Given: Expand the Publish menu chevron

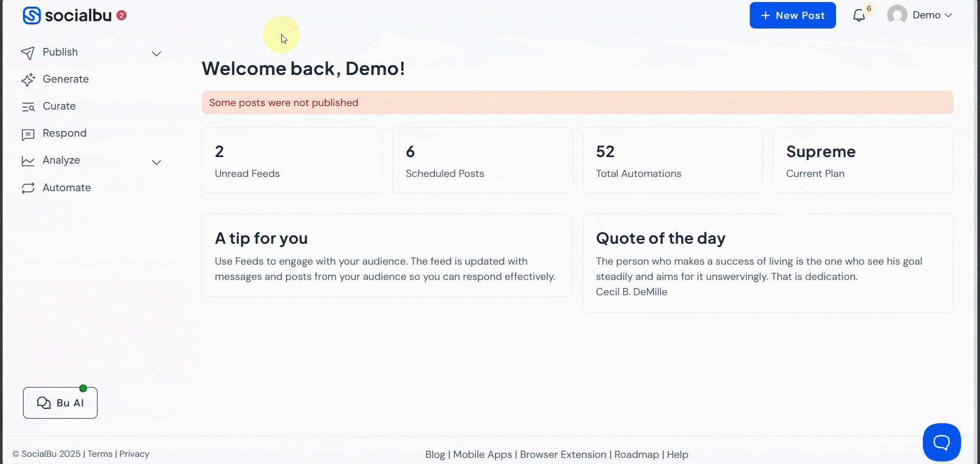Looking at the screenshot, I should pos(157,54).
